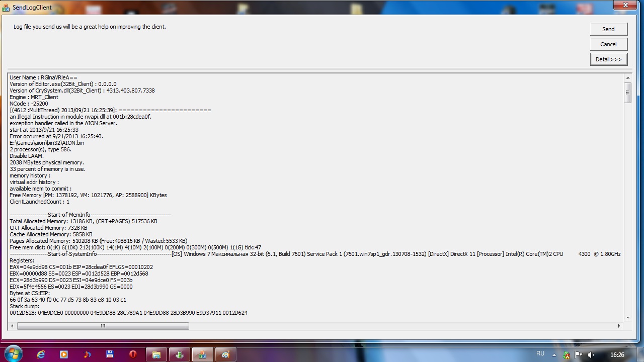Image resolution: width=644 pixels, height=362 pixels.
Task: Click the 'User Name : RGlnaVRleA==' line
Action: (43, 77)
